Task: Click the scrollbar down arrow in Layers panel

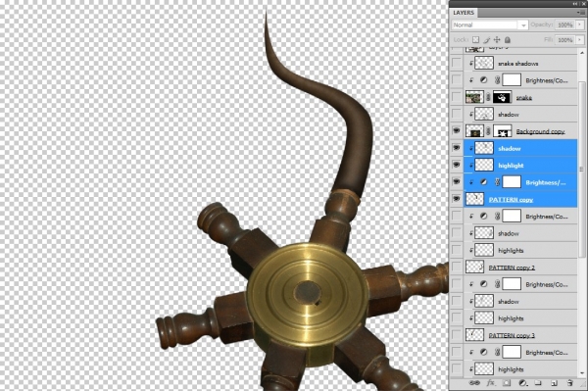Action: coord(582,372)
